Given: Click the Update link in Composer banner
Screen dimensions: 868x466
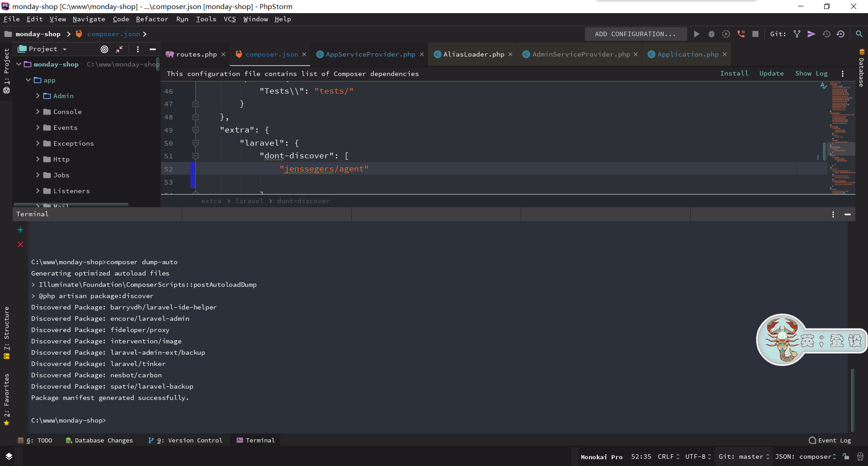Looking at the screenshot, I should (771, 73).
